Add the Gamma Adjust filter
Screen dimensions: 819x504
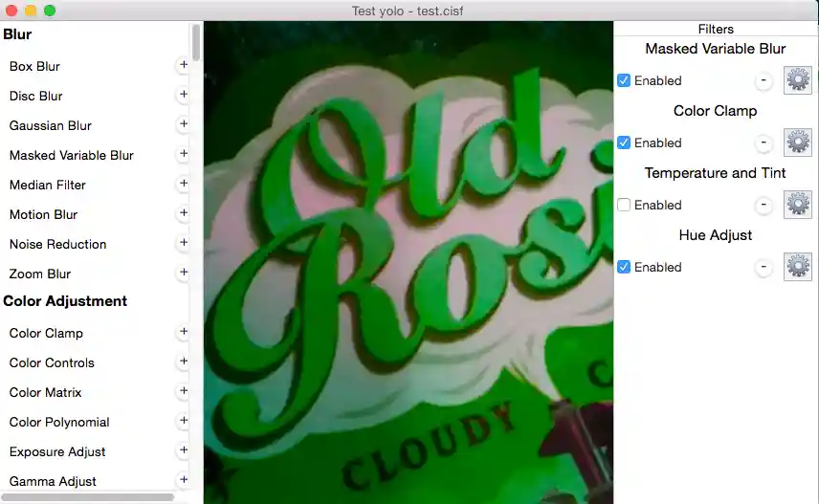[x=184, y=480]
